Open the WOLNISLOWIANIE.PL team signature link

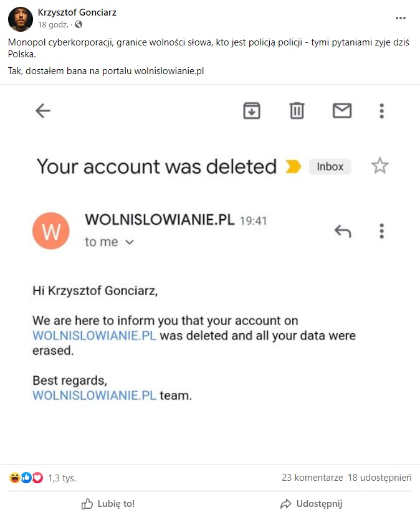(94, 395)
